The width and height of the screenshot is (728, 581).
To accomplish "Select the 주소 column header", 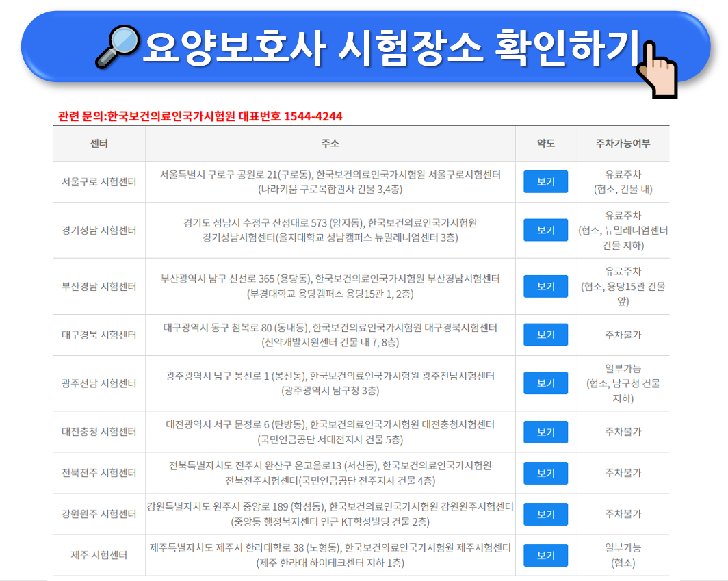I will [330, 144].
